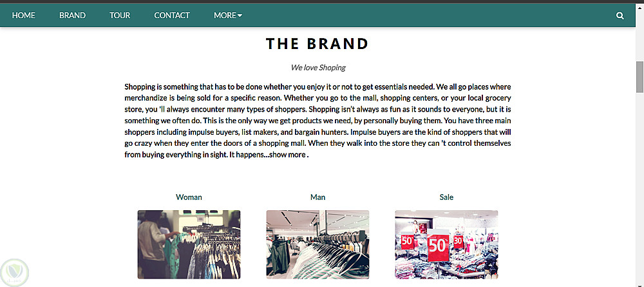644x287 pixels.
Task: Click the shield badge icon in corner
Action: click(13, 272)
